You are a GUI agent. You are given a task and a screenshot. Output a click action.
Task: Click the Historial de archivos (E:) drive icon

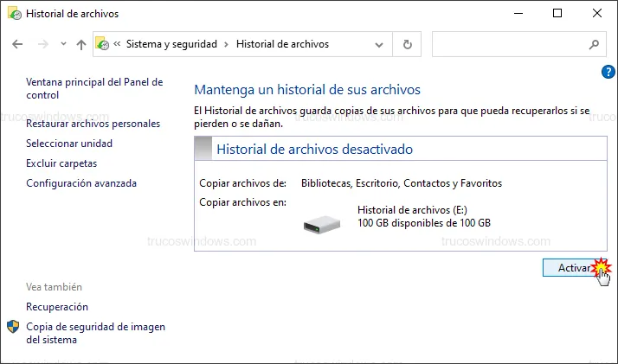[323, 225]
